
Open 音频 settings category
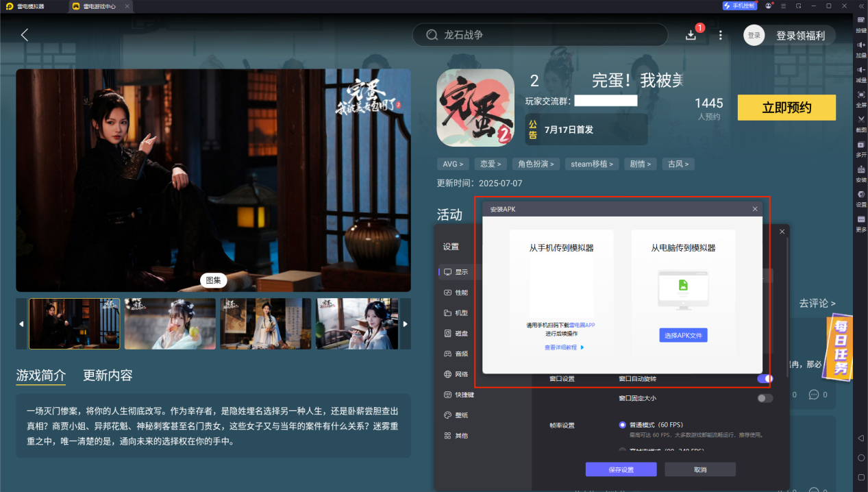coord(456,354)
